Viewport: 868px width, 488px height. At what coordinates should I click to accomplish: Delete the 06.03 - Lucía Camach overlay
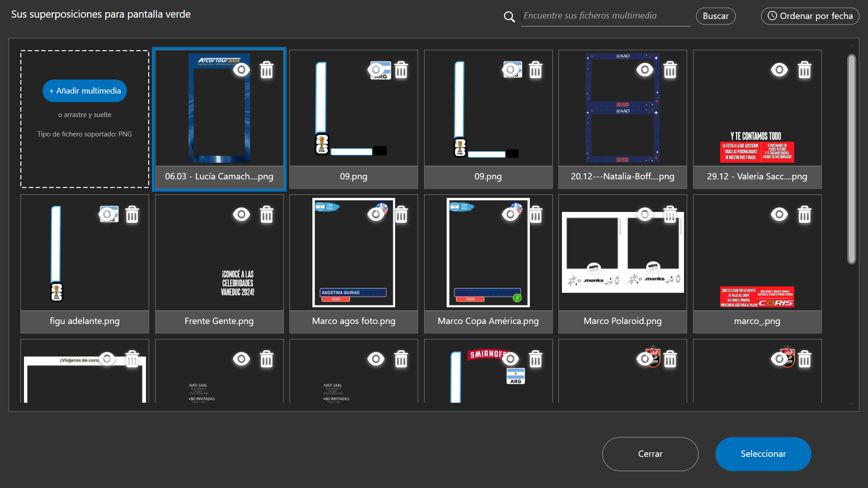[267, 70]
